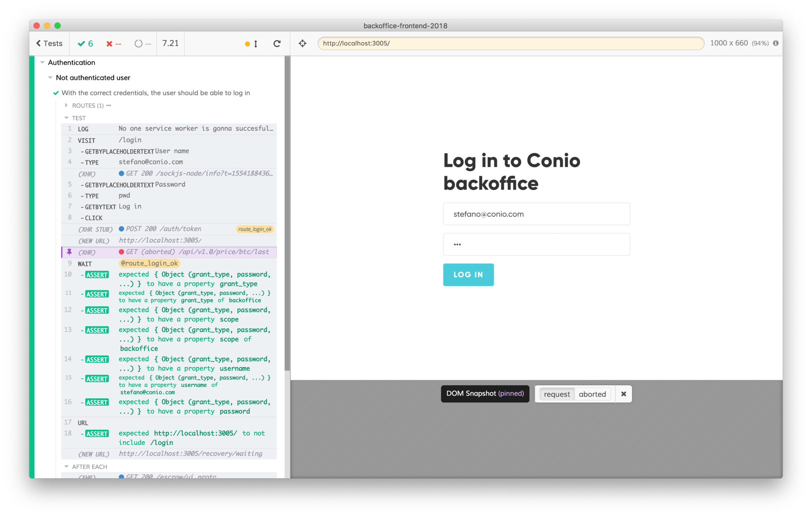Show the request snapshot state
The width and height of the screenshot is (812, 517).
click(557, 394)
